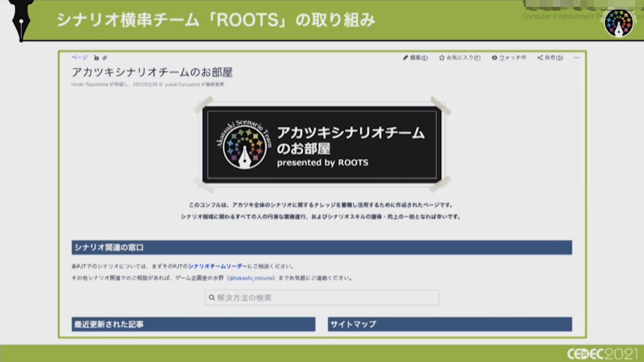
Task: Open the 共有 share button
Action: point(550,58)
